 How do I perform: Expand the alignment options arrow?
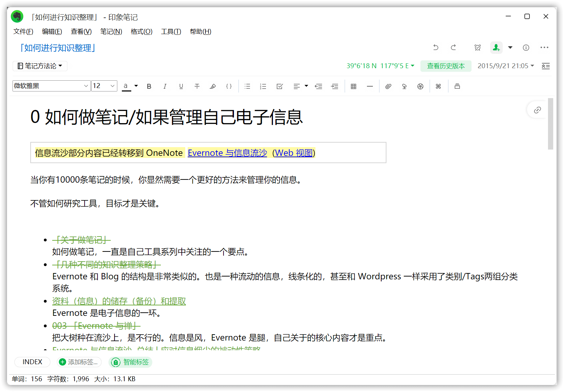coord(306,86)
